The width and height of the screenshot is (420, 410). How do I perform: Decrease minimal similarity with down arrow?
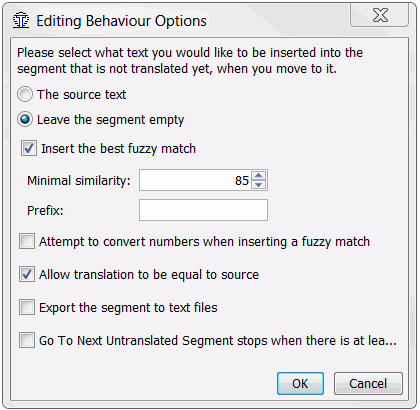point(259,185)
